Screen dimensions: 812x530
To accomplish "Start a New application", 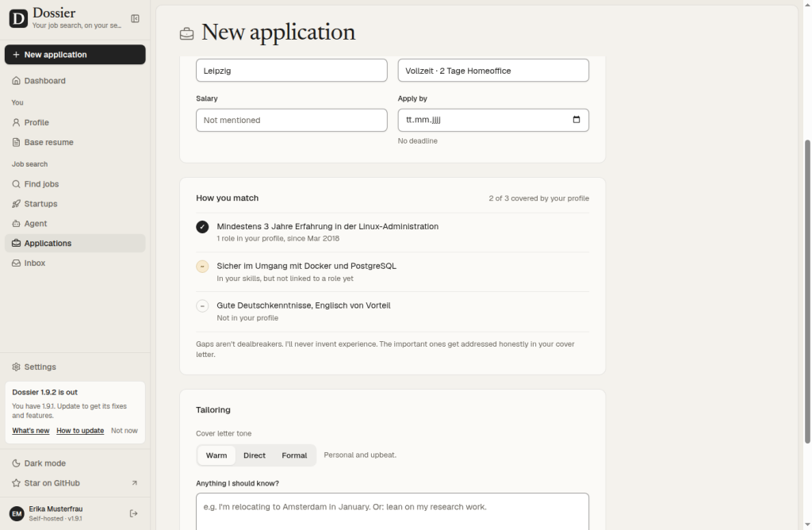I will [75, 55].
